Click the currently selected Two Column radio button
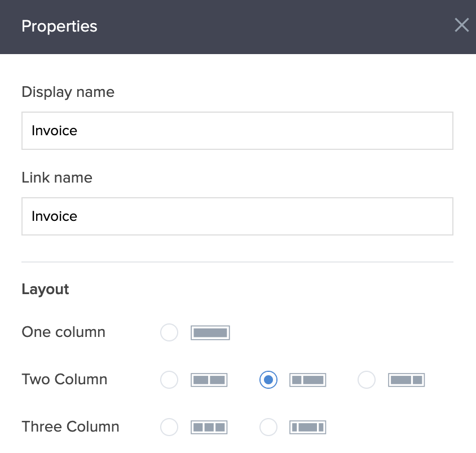The image size is (476, 453). (x=268, y=380)
